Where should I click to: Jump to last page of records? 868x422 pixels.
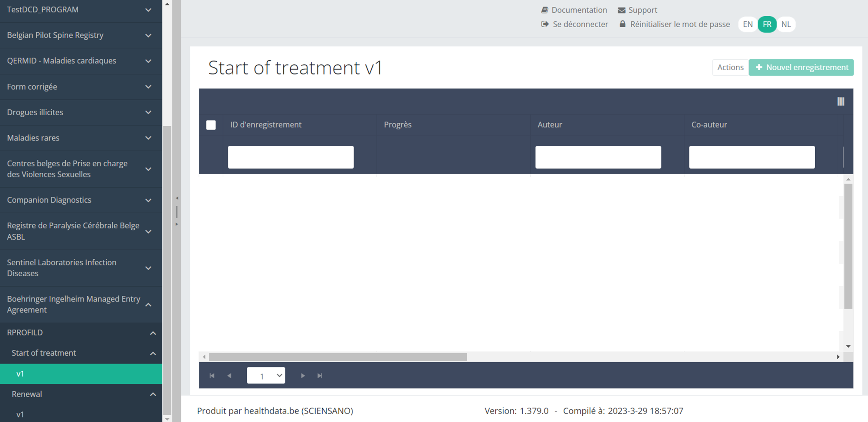(x=320, y=375)
